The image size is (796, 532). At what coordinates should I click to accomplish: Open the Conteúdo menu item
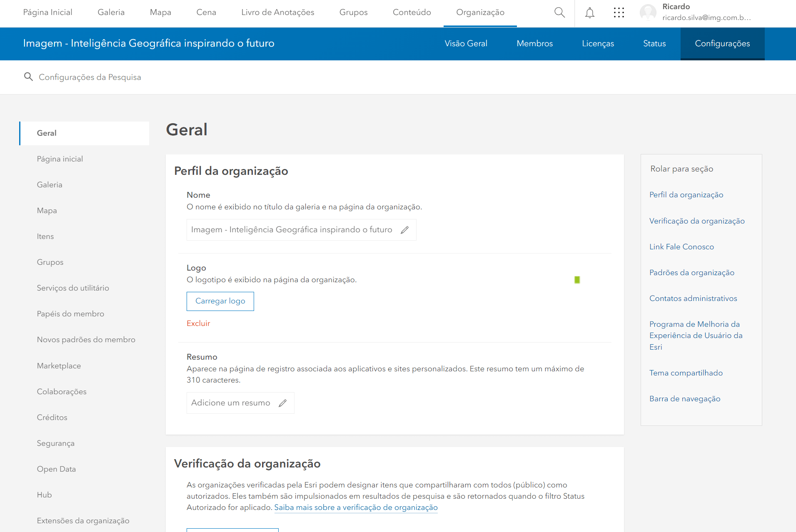point(412,12)
